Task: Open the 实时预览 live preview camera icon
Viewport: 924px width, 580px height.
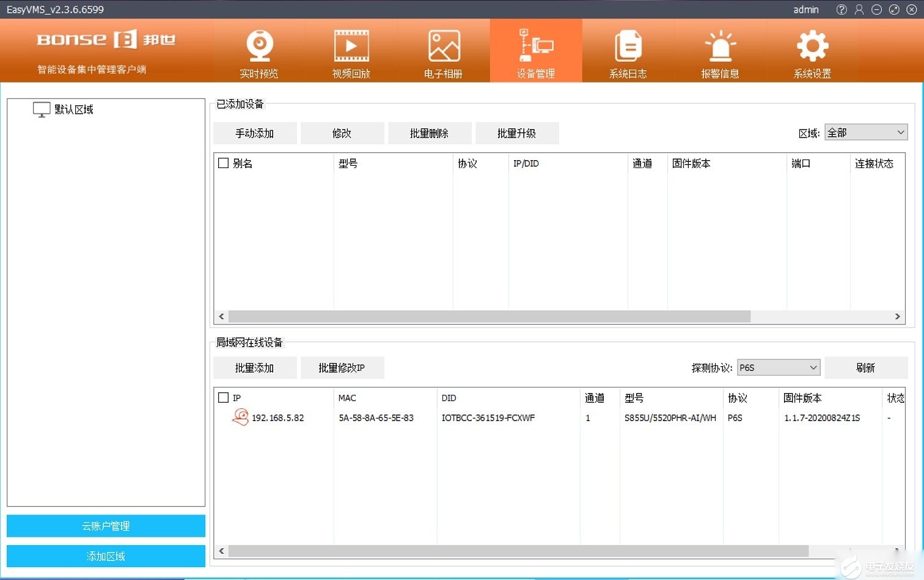Action: tap(260, 46)
